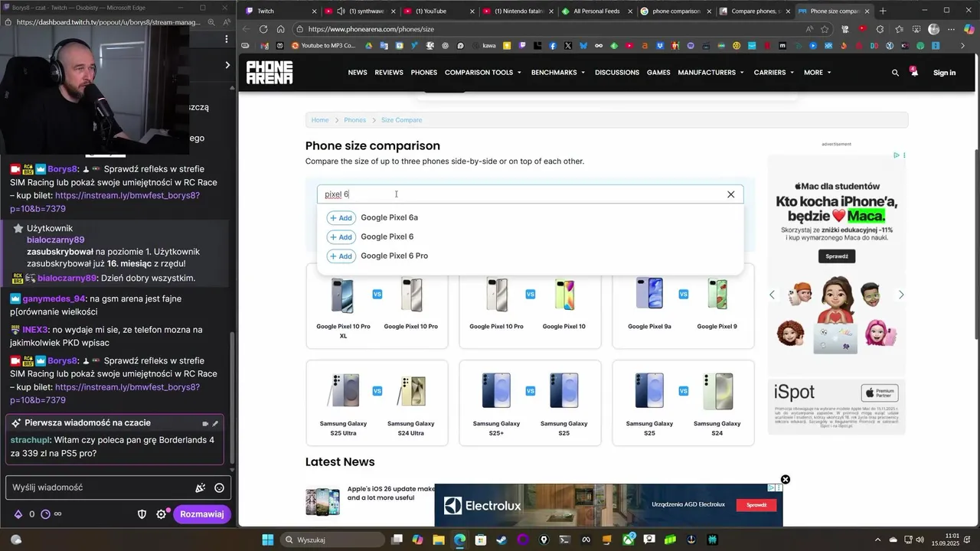
Task: Click the Apple iOS 26 news thumbnail
Action: pyautogui.click(x=322, y=501)
